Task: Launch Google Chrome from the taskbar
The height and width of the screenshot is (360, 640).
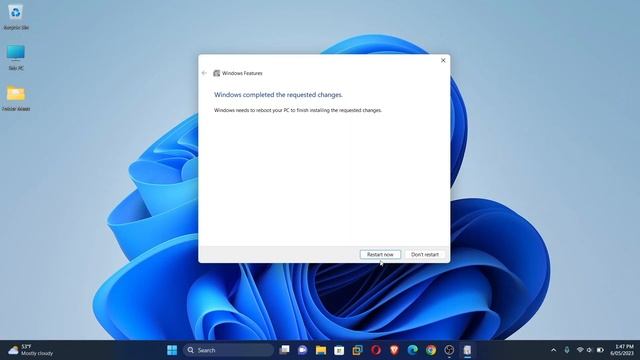Action: tap(431, 350)
